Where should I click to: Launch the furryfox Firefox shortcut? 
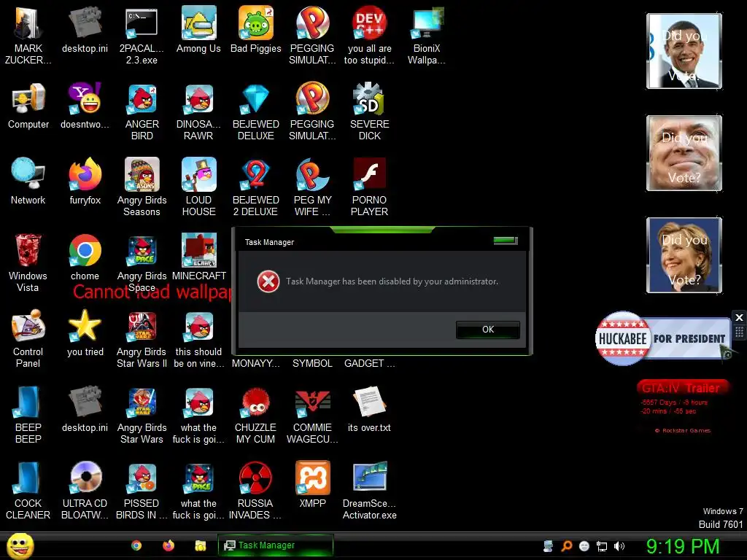(x=85, y=182)
